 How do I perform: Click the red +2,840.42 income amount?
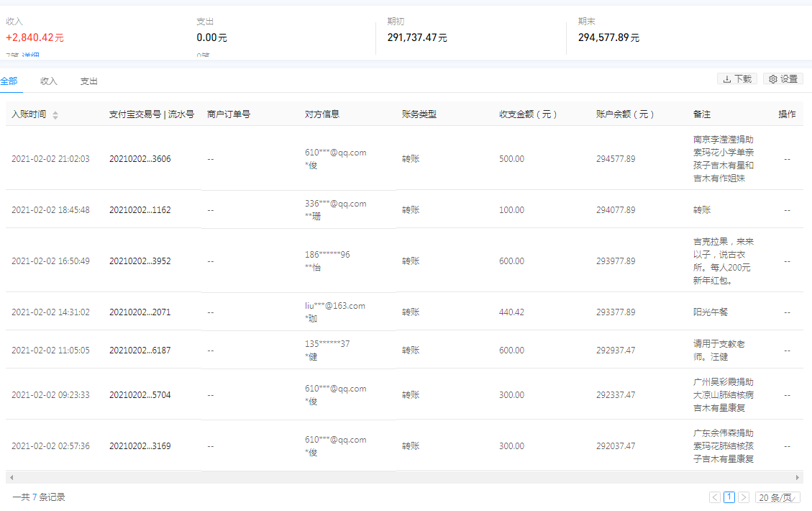pyautogui.click(x=34, y=36)
